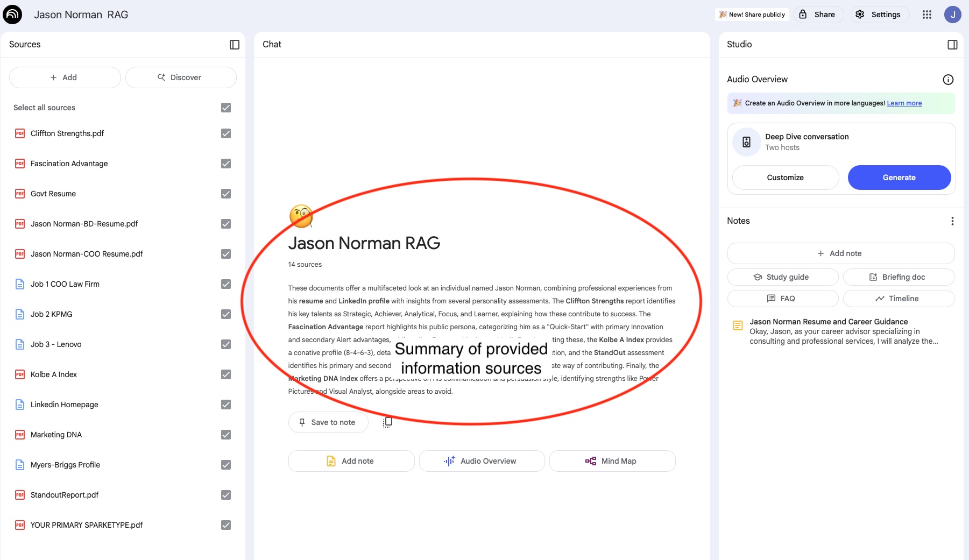
Task: Open Google apps grid
Action: tap(926, 15)
